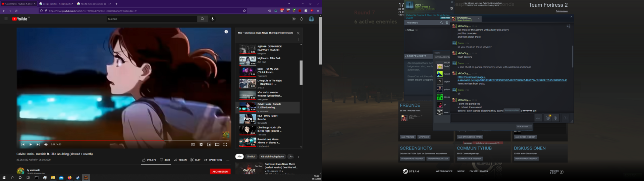The width and height of the screenshot is (644, 181).
Task: Open the video settings gear
Action: pyautogui.click(x=201, y=144)
